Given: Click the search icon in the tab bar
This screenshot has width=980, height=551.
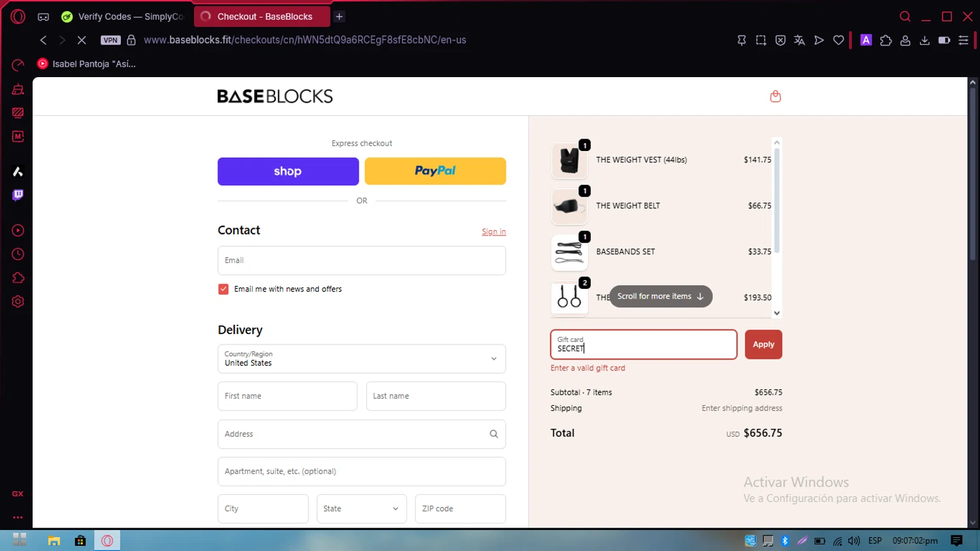Looking at the screenshot, I should pyautogui.click(x=905, y=16).
